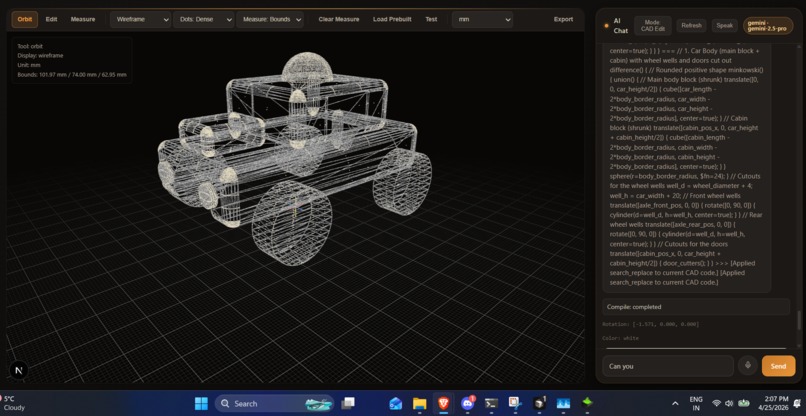This screenshot has width=806, height=416.
Task: Click the Clear Measure button
Action: click(x=339, y=20)
